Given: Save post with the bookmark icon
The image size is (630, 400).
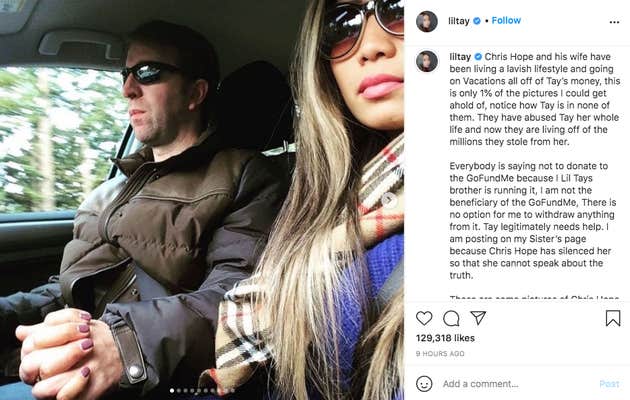Looking at the screenshot, I should 613,318.
